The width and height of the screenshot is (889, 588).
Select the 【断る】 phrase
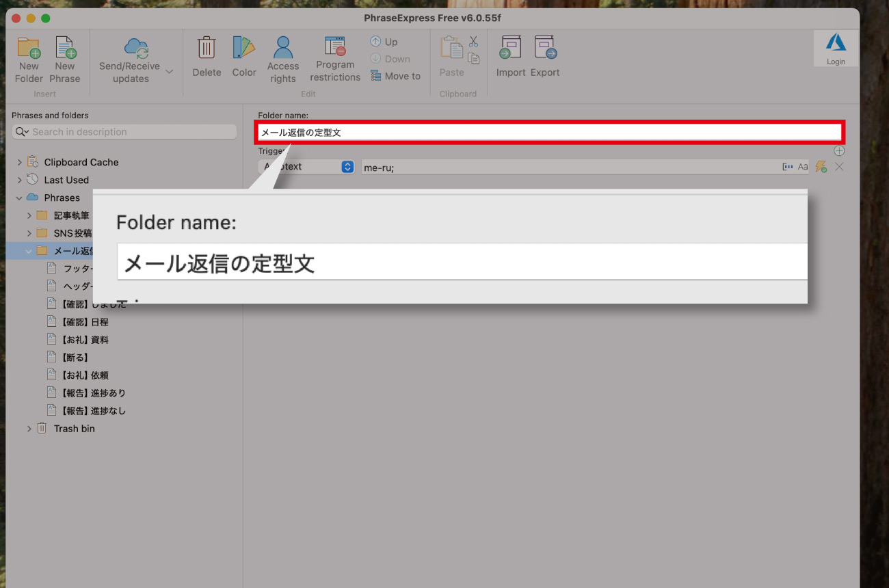click(x=75, y=358)
